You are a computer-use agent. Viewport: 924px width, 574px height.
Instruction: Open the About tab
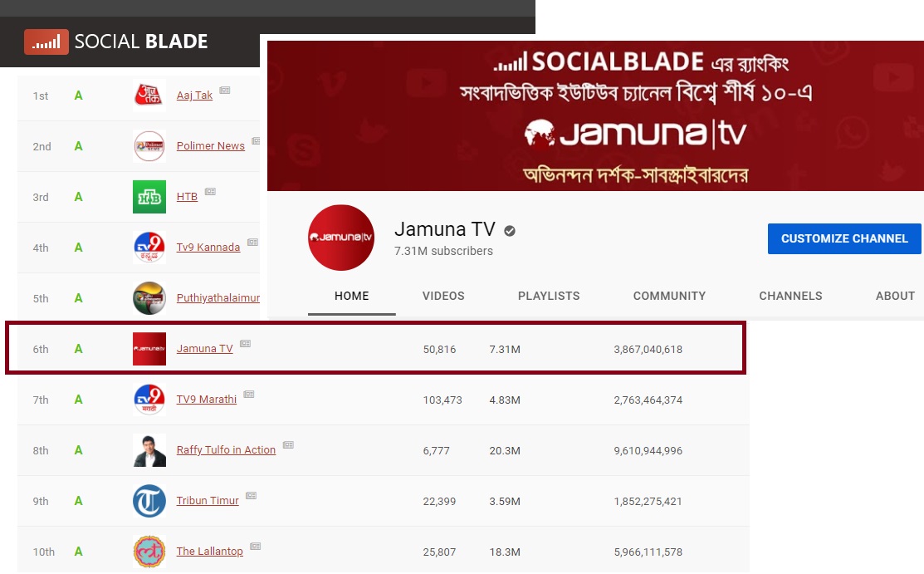click(x=895, y=296)
